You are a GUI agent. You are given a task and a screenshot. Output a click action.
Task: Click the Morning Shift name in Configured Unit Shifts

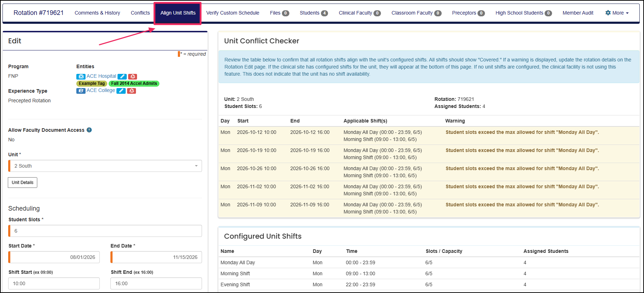pos(235,273)
